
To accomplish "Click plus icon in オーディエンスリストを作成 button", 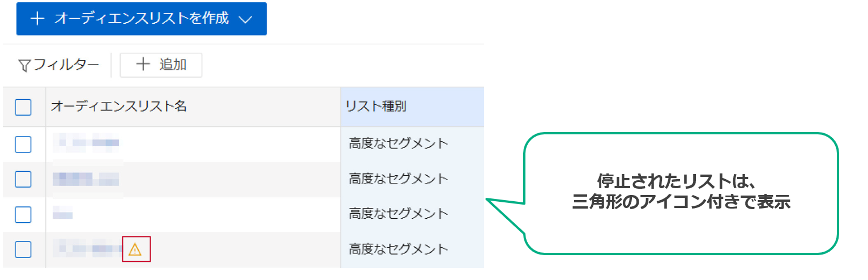I will point(37,19).
